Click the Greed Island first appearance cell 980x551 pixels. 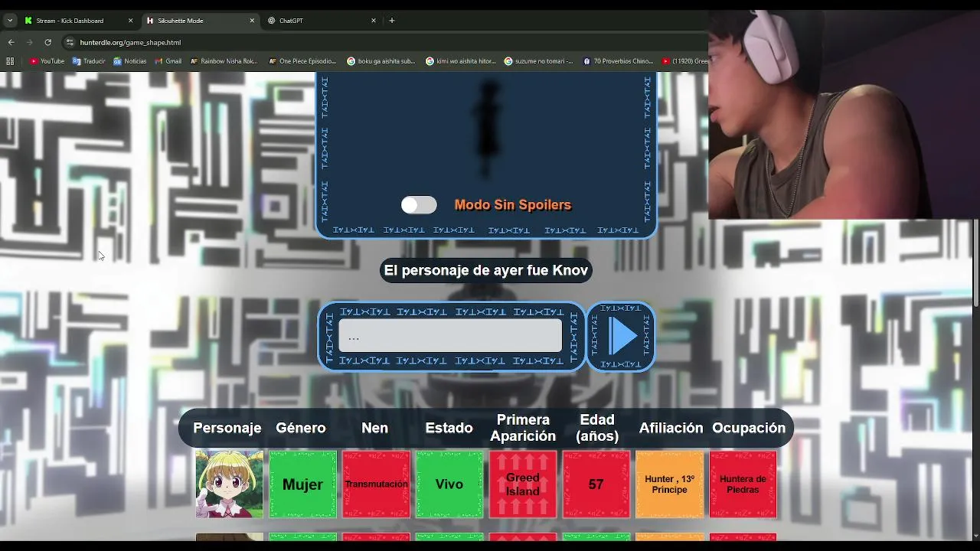coord(523,484)
